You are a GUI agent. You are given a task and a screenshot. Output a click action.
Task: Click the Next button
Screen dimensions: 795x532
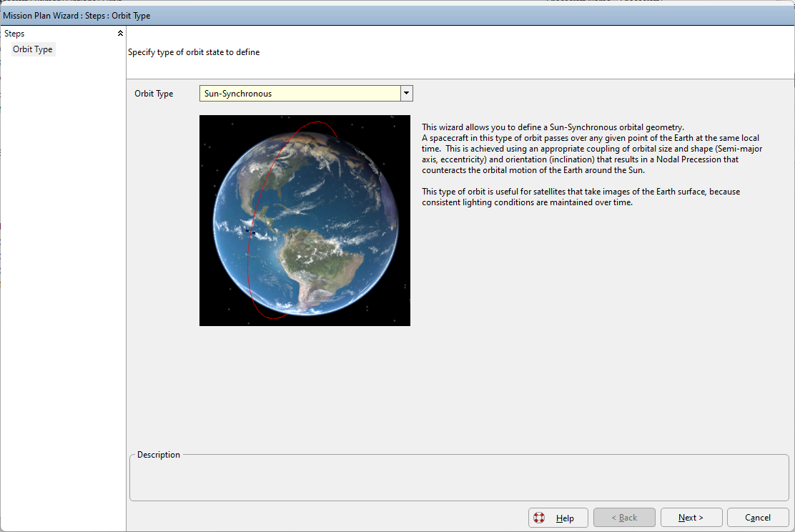(x=691, y=517)
